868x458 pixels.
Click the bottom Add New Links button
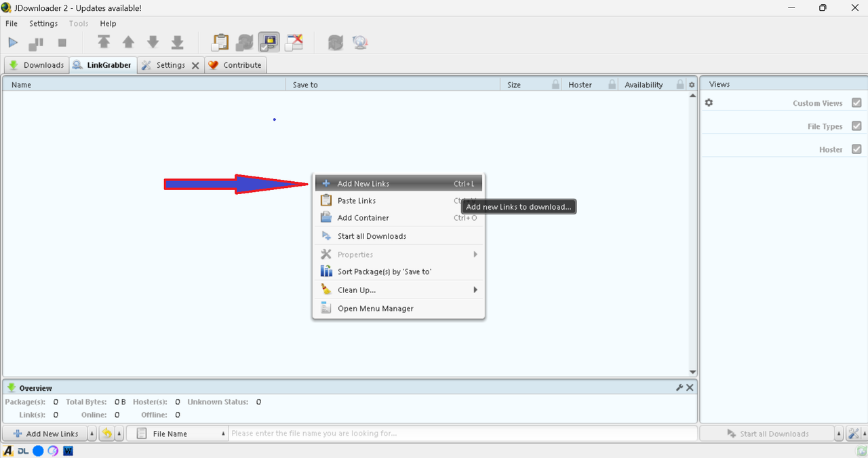pyautogui.click(x=45, y=434)
